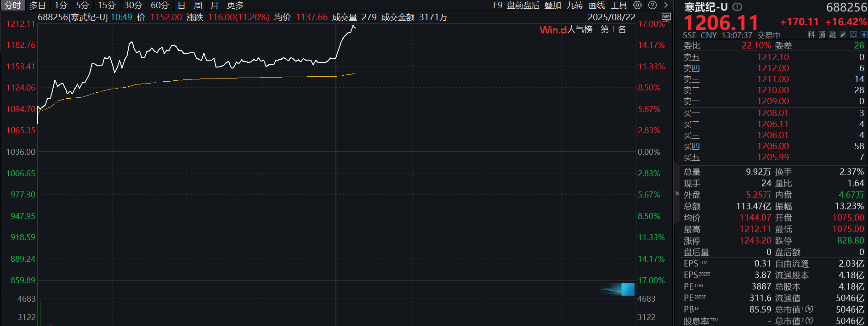Image resolution: width=868 pixels, height=326 pixels.
Task: Toggle the 九转 indicator
Action: click(574, 5)
